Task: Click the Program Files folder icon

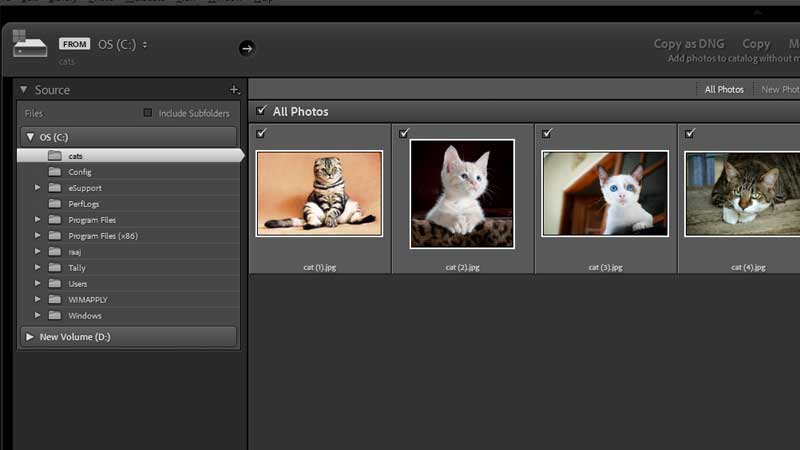Action: 55,219
